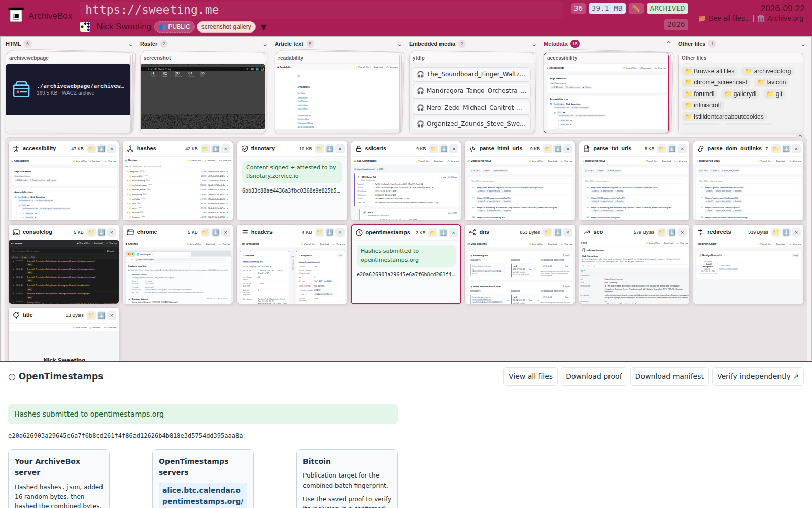Open folder icon on sslcerts card
Viewport: 812px width, 508px height.
tap(434, 149)
